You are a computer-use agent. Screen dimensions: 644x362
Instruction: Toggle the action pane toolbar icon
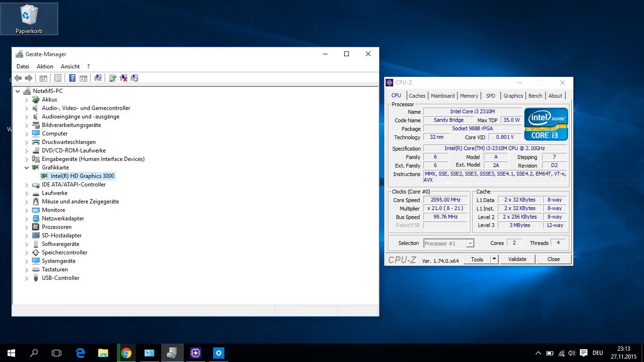tap(83, 78)
